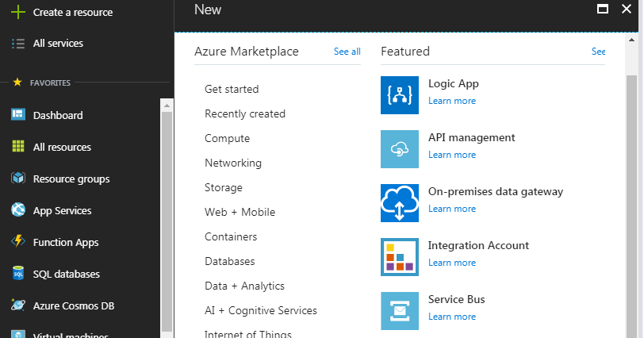Select the API management icon

pos(399,149)
